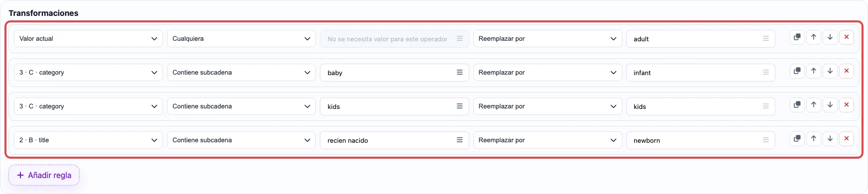Click the menu icon in 'infant' field
868x194 pixels.
click(766, 73)
